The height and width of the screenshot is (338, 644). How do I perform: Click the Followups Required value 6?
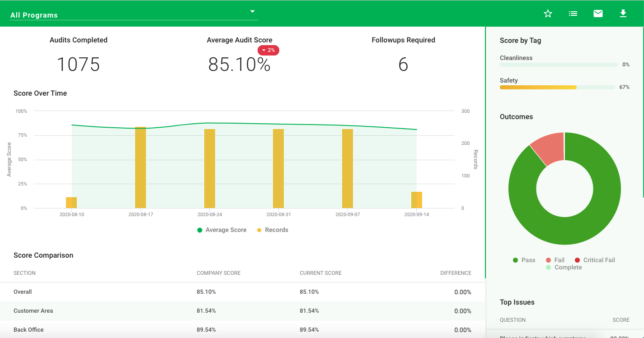coord(403,65)
